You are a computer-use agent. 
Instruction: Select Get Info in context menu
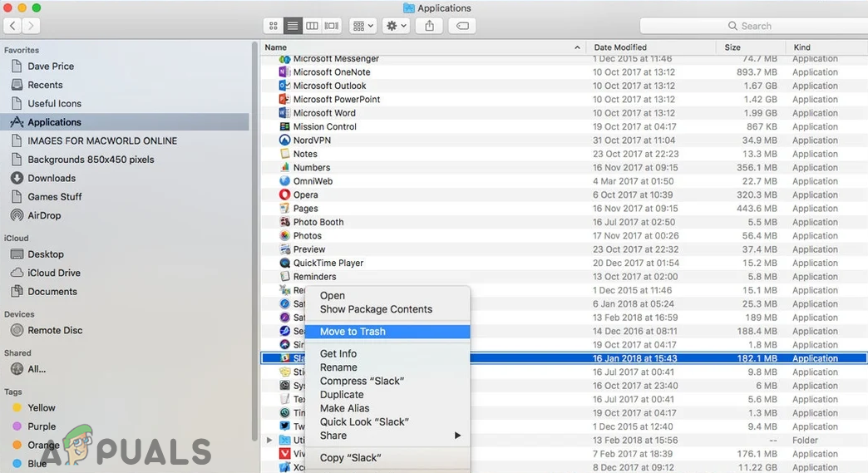coord(338,354)
